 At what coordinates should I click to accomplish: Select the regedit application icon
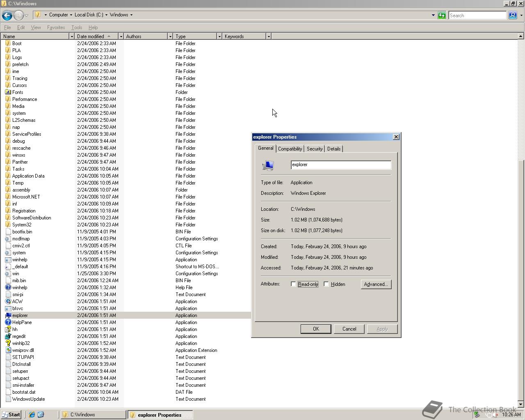[8, 336]
